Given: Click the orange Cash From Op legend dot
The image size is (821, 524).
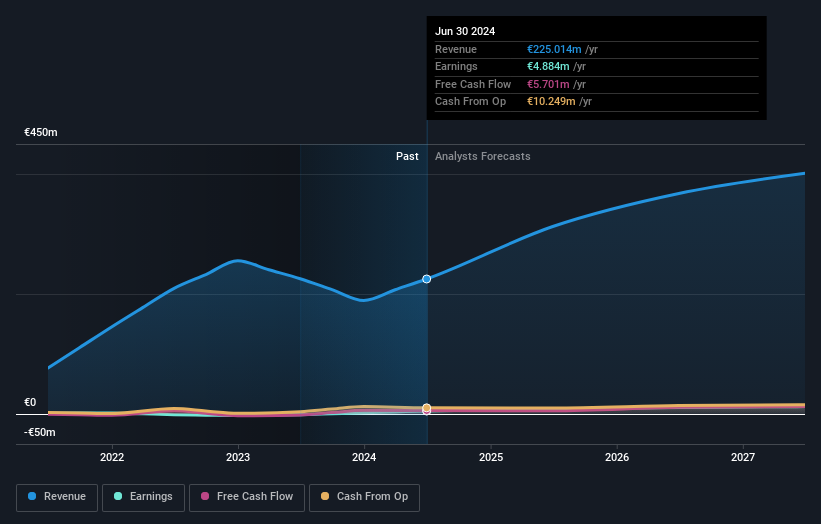Looking at the screenshot, I should 325,496.
